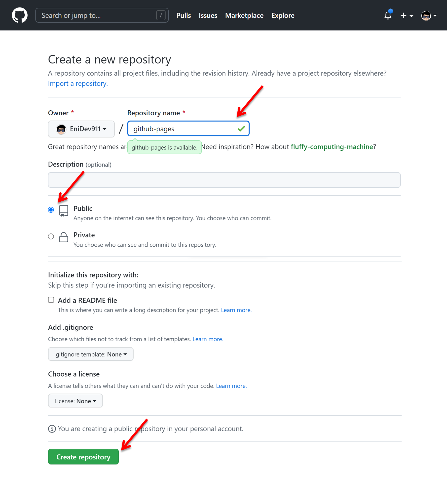Select the Private radio button
448x484 pixels.
(x=51, y=237)
